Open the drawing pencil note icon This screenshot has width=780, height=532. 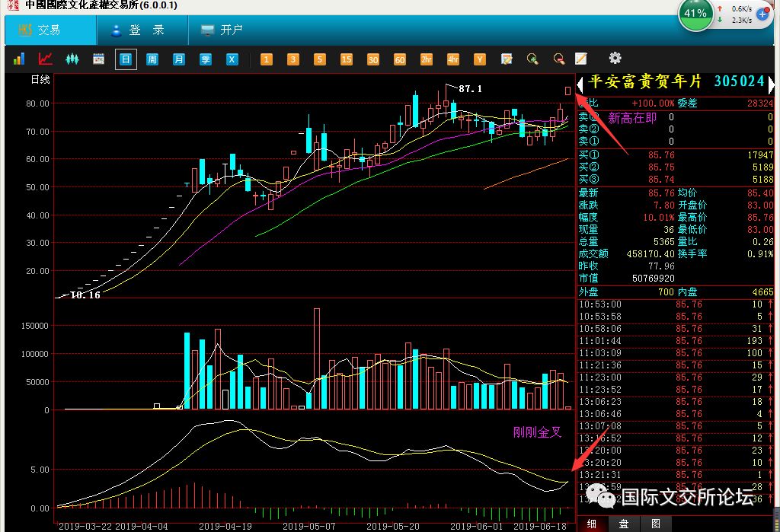(x=581, y=59)
